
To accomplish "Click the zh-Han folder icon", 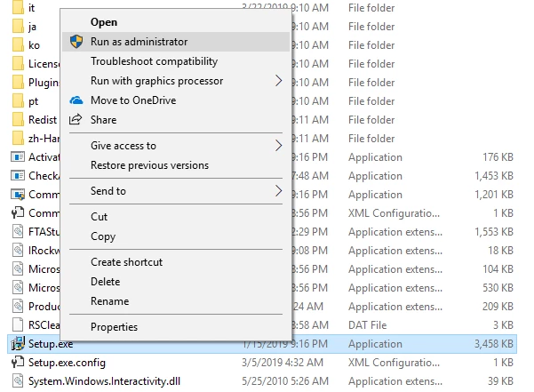I will 18,139.
